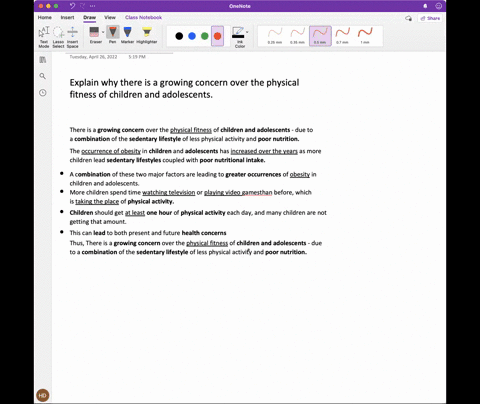Click the underlined words 'occurrence of obesity'
480x404 pixels.
111,151
